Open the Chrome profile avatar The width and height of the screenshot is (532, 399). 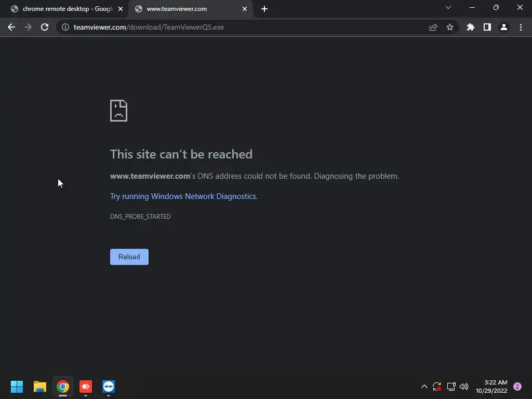point(504,27)
